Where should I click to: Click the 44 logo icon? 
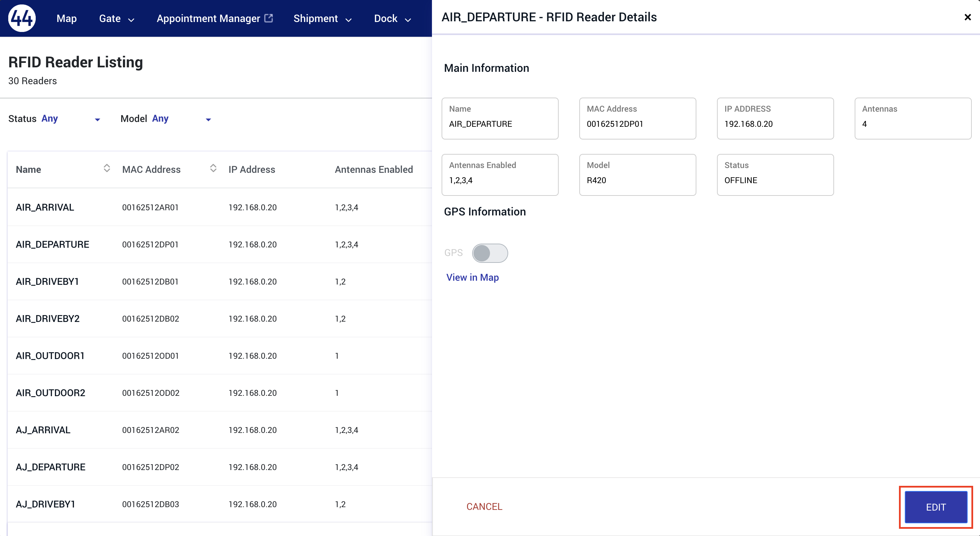[22, 18]
